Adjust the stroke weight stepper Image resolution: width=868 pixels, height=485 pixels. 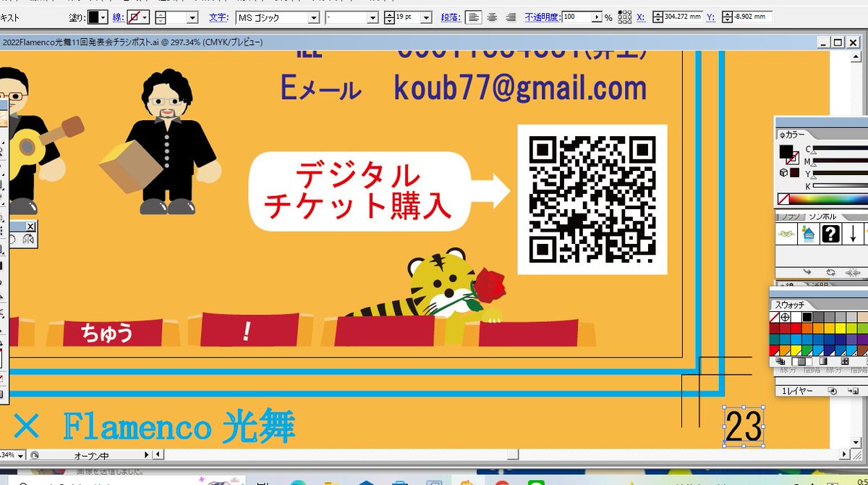point(160,17)
